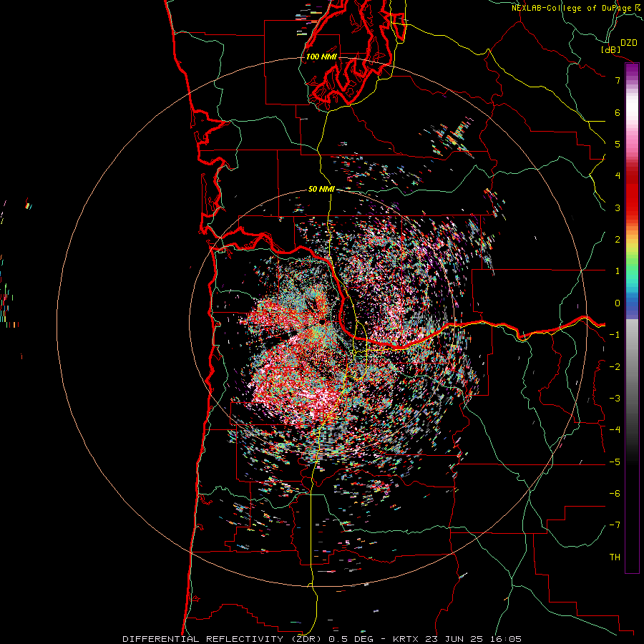Click the 5 tick label on scale

(618, 144)
